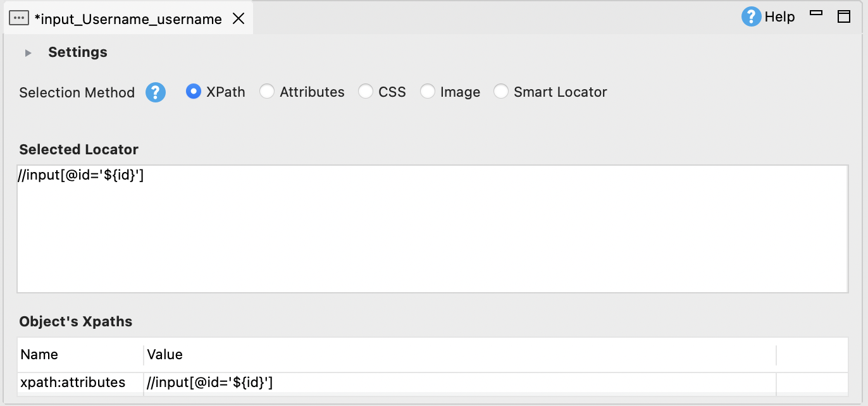Image resolution: width=868 pixels, height=406 pixels.
Task: Close the input_Username_username tab
Action: pos(239,19)
